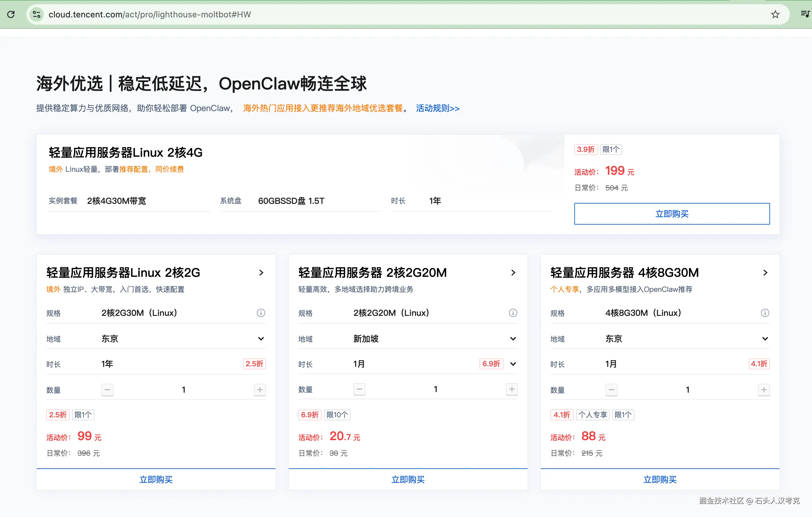812x517 pixels.
Task: Click 立即购买 for the 199元 2核4G server
Action: click(x=672, y=214)
